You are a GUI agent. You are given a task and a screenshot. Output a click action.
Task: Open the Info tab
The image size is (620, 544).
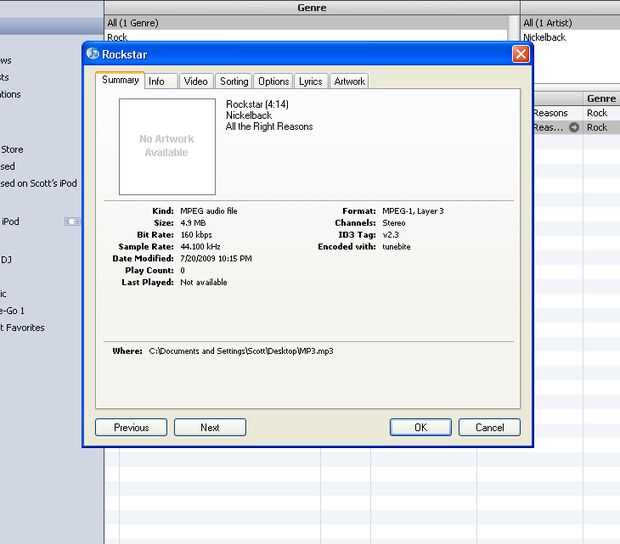click(x=160, y=81)
